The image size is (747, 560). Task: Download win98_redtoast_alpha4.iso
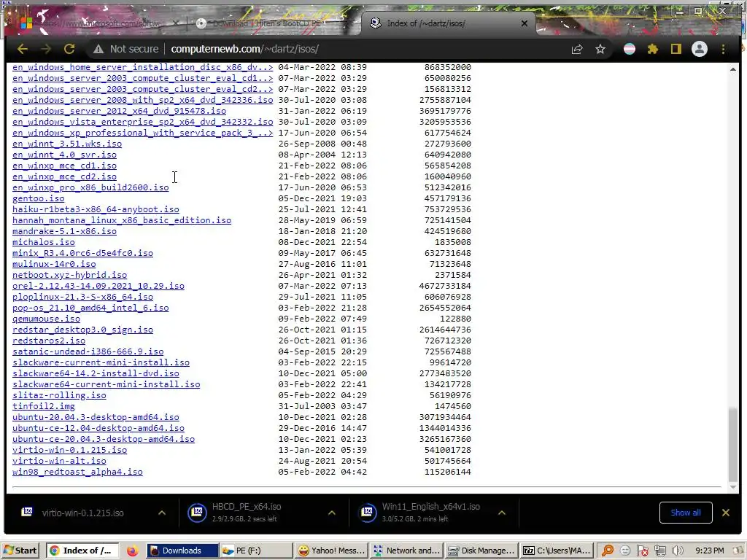77,472
